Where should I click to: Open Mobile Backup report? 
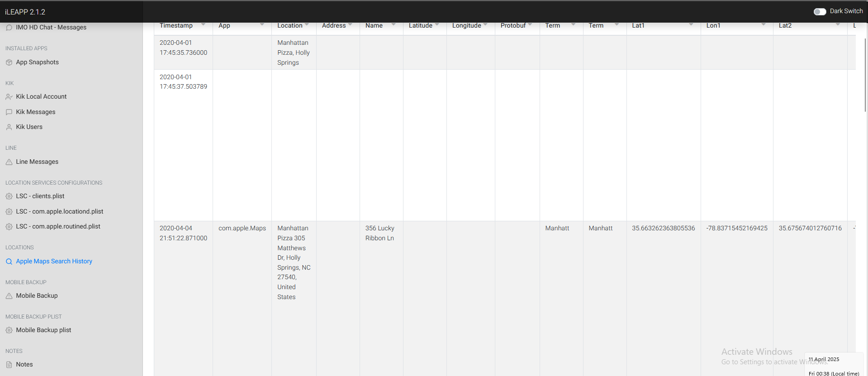37,295
